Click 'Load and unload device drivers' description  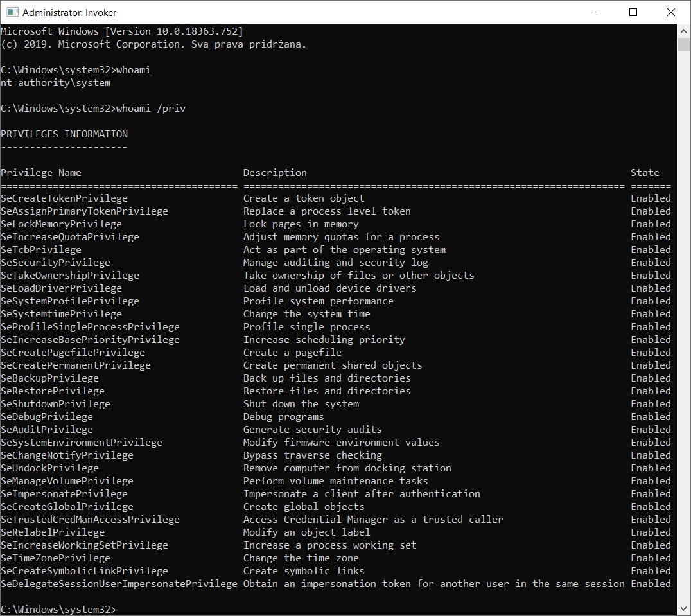point(330,288)
